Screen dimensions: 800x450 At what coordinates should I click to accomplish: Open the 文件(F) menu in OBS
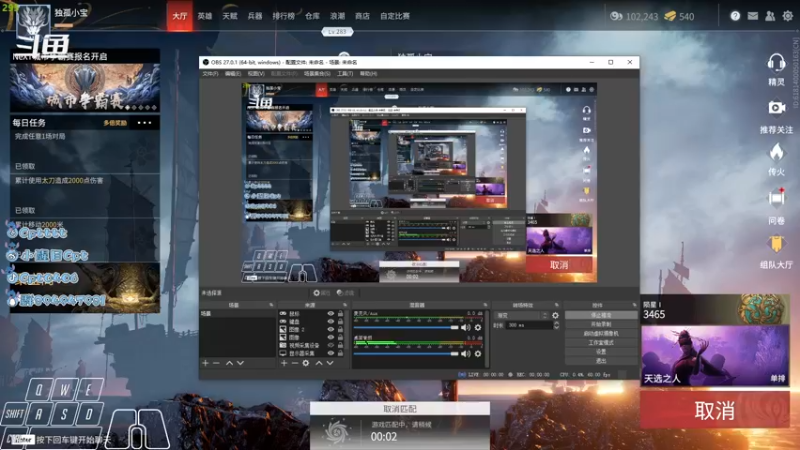210,74
